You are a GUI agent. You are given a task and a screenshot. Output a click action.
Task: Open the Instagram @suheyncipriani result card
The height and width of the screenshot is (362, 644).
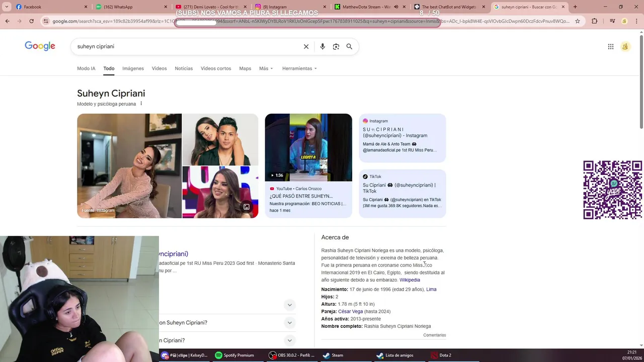(403, 138)
